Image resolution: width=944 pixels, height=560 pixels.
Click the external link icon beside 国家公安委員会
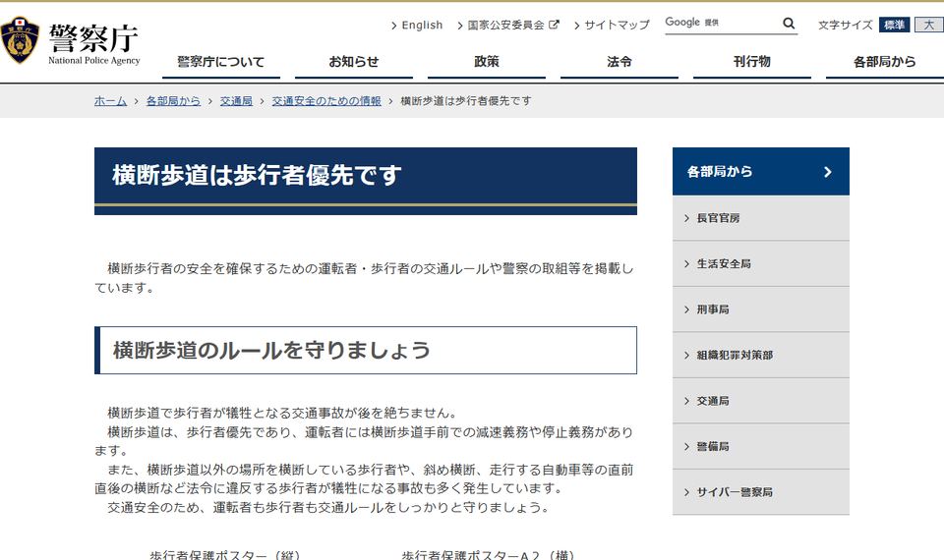pyautogui.click(x=554, y=25)
